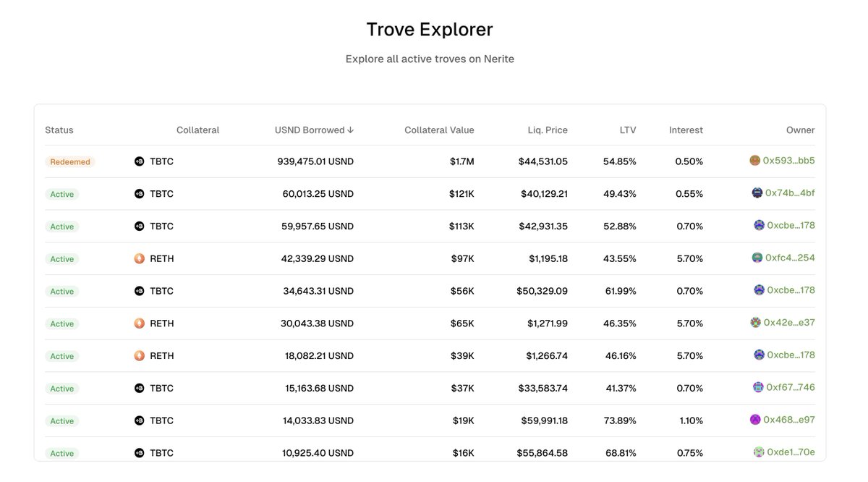Click the Active badge in the 60,013.25 USND row
This screenshot has width=868, height=482.
click(x=62, y=194)
